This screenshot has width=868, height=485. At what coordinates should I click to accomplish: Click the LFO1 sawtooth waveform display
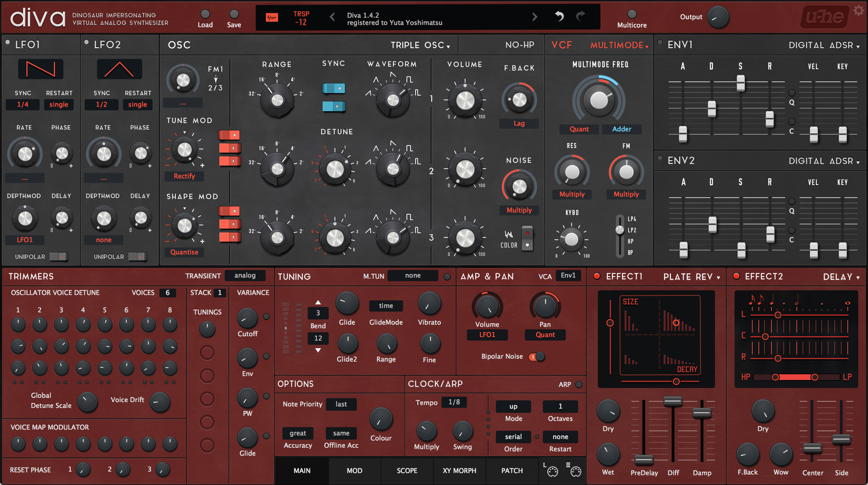tap(41, 69)
